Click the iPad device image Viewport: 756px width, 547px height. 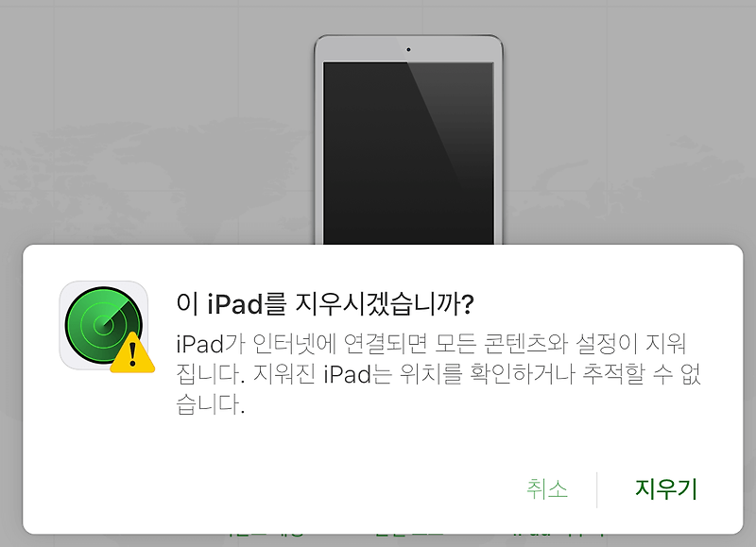pos(408,139)
